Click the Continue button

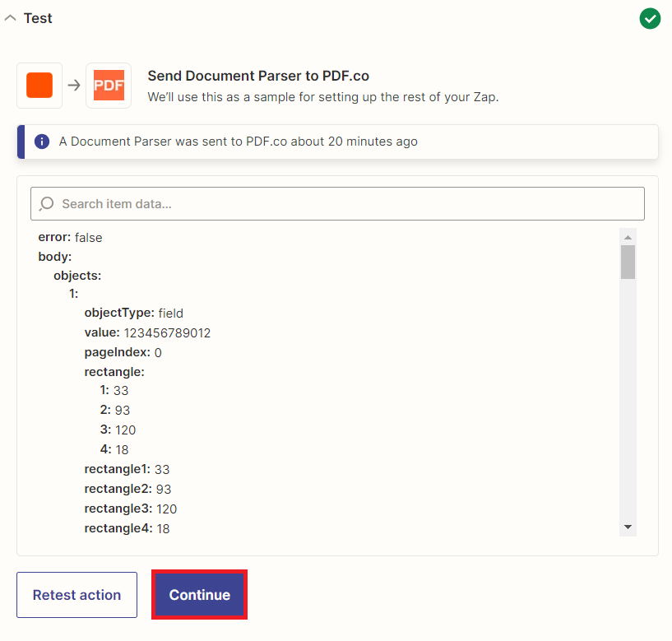tap(199, 595)
